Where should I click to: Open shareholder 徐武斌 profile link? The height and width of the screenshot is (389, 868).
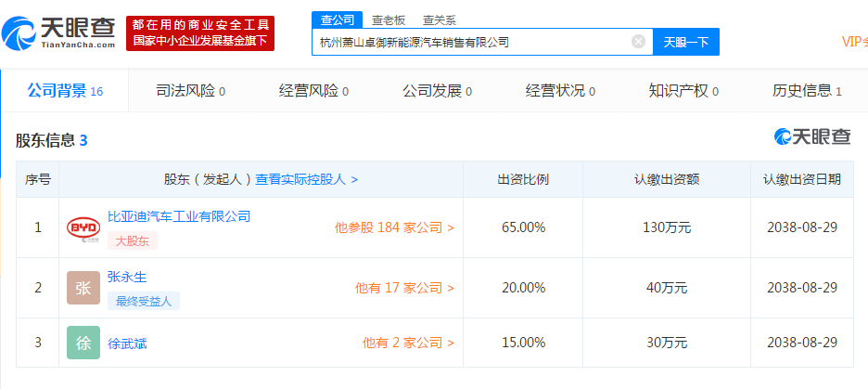[127, 344]
